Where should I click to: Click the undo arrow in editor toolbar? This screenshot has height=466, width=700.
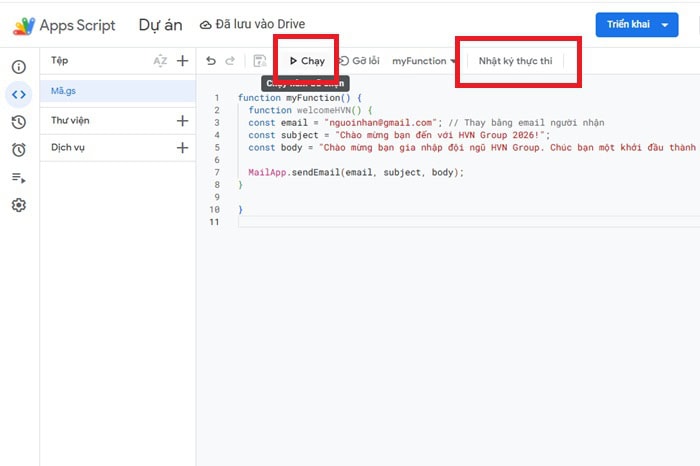tap(211, 61)
